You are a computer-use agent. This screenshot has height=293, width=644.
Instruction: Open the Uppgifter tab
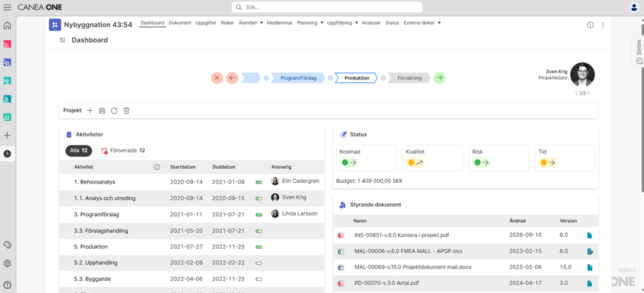click(x=206, y=23)
